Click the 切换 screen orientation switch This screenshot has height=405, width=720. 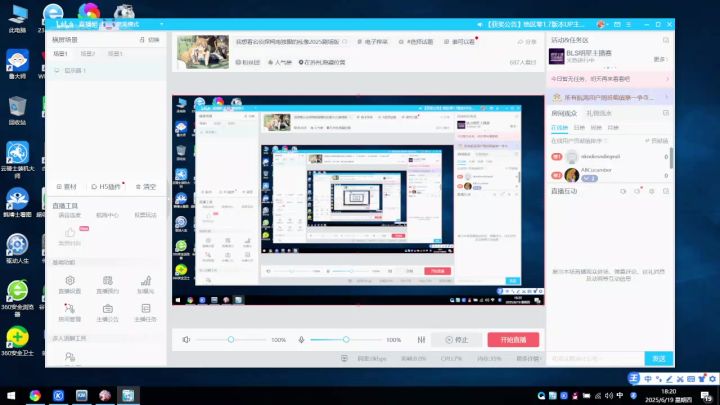pos(150,40)
